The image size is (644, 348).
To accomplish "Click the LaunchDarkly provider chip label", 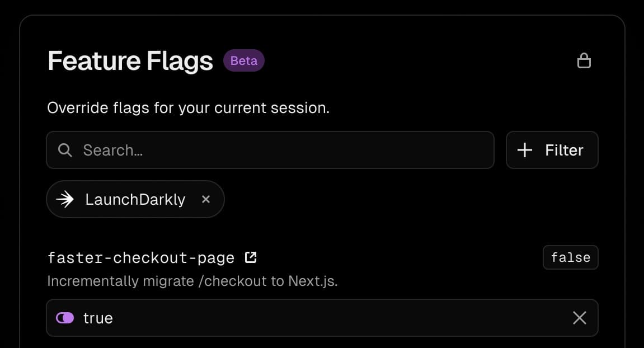I will (135, 199).
